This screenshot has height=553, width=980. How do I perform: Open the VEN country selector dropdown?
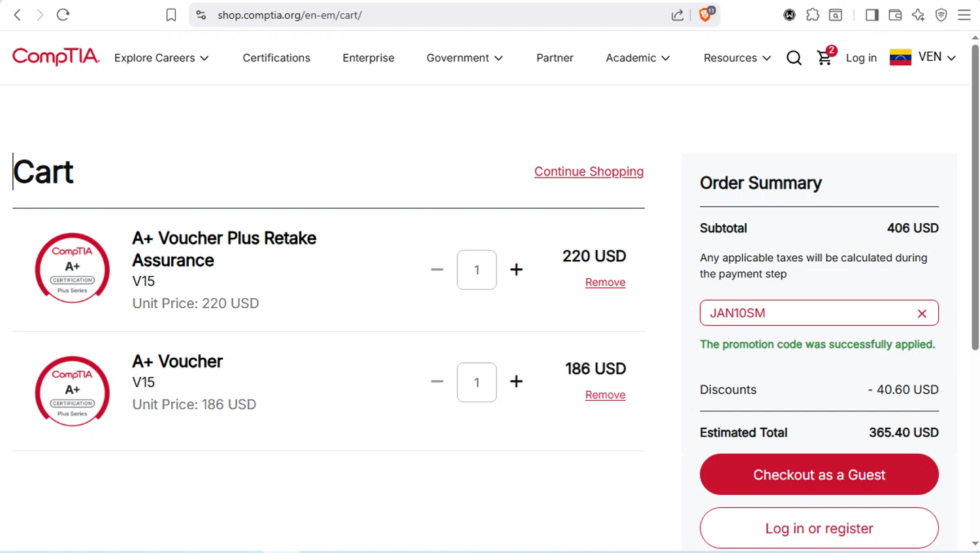point(923,57)
